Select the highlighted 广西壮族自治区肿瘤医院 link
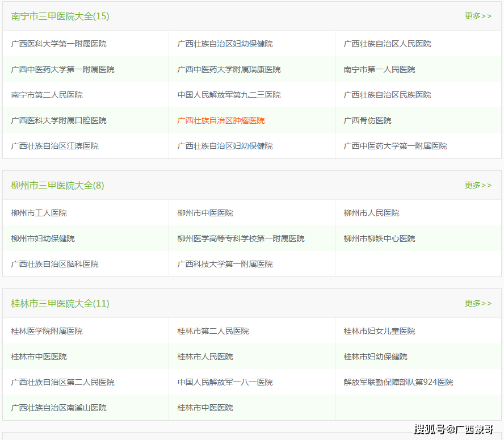The height and width of the screenshot is (440, 504). point(221,120)
